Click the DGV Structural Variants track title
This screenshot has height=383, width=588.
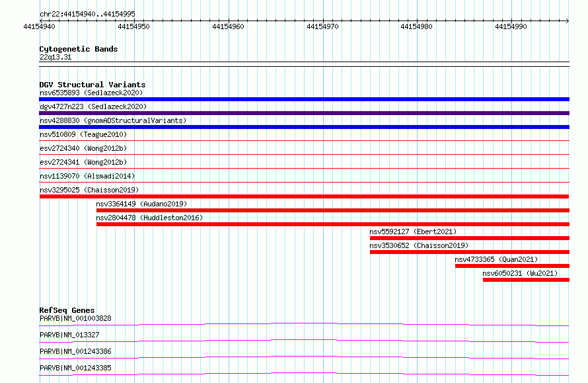pyautogui.click(x=92, y=85)
